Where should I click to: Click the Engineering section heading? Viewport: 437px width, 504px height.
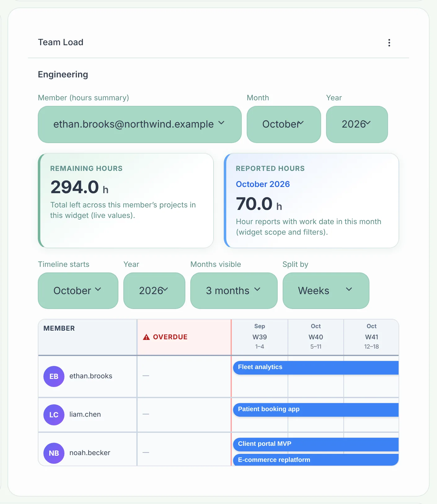click(63, 75)
